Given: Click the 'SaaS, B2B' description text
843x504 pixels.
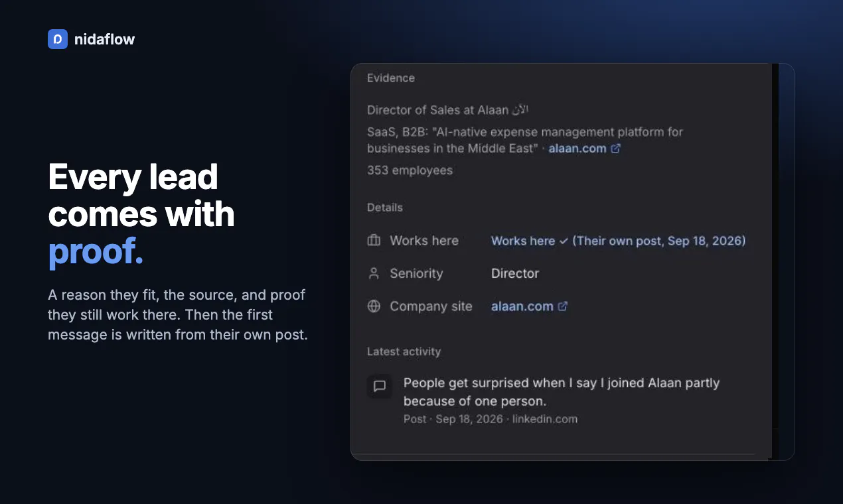Looking at the screenshot, I should point(525,140).
